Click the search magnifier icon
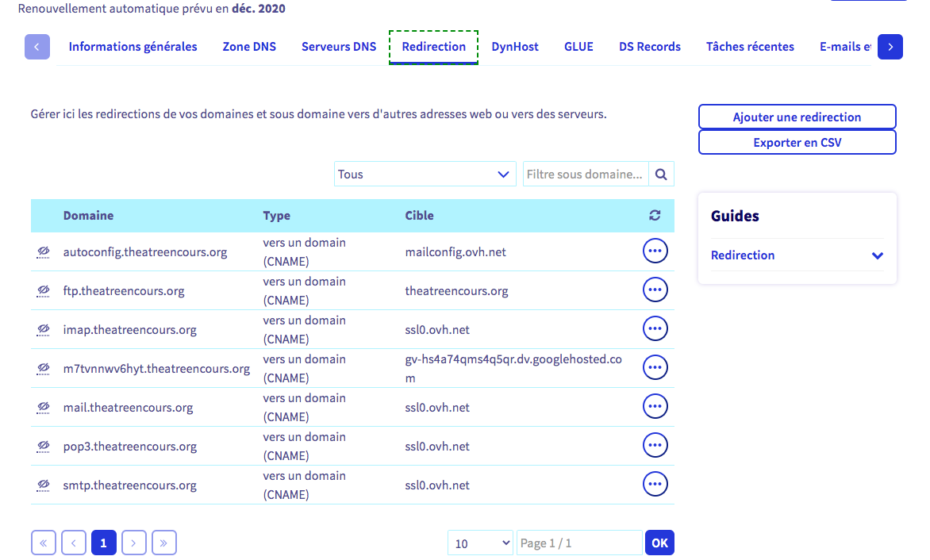The image size is (930, 560). point(661,175)
